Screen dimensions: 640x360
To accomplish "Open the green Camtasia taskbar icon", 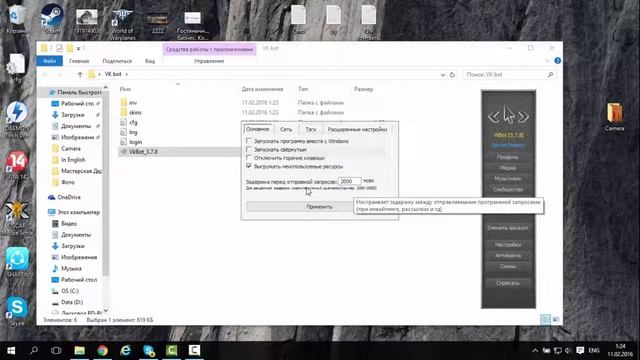I will (x=172, y=350).
